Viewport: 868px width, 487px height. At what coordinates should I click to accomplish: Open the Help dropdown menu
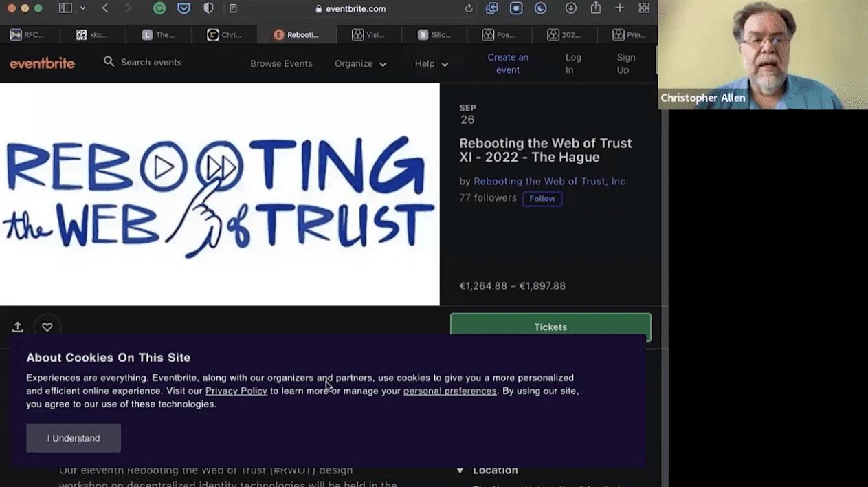(x=431, y=64)
